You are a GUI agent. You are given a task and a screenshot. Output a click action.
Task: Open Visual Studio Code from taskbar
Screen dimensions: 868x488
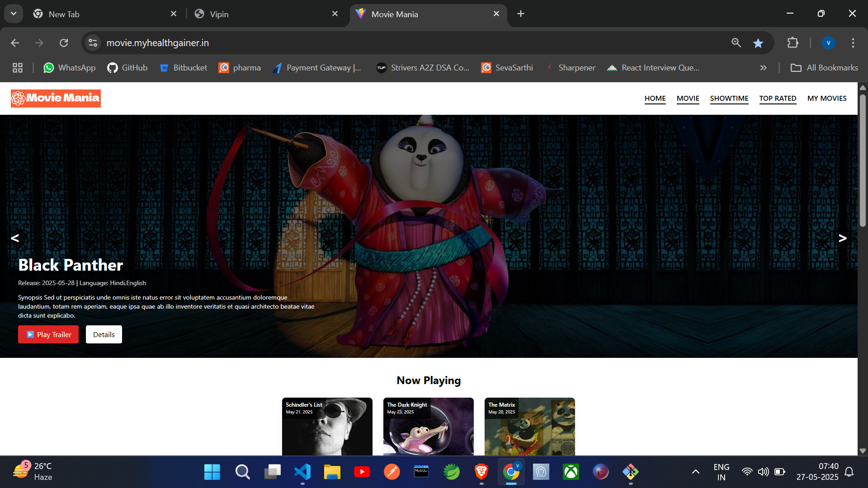click(x=302, y=472)
